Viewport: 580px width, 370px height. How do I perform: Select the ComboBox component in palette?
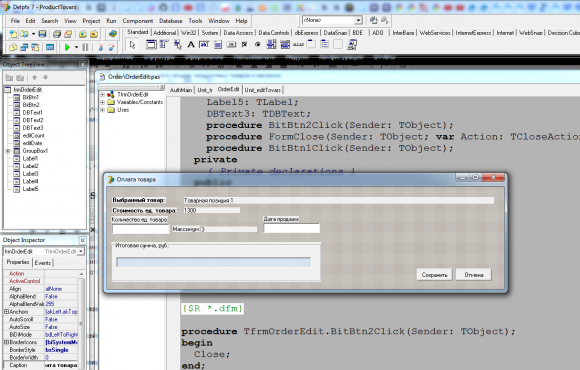click(x=285, y=44)
